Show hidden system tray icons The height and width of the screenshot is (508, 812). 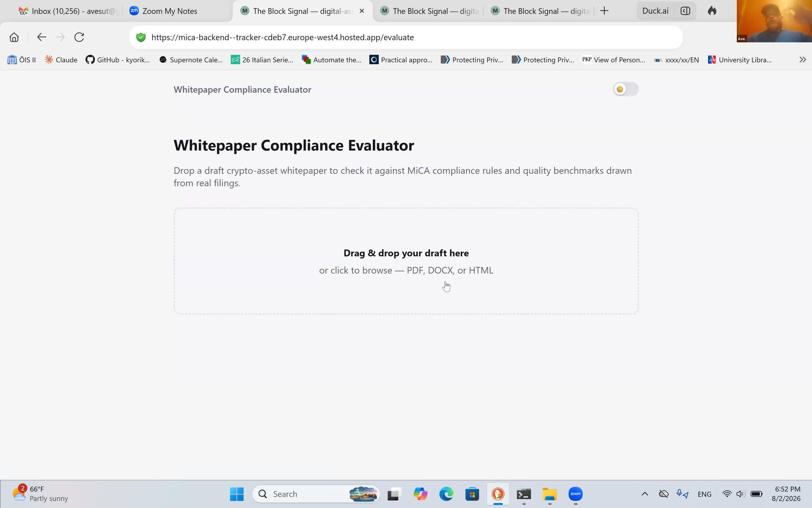[x=645, y=494]
